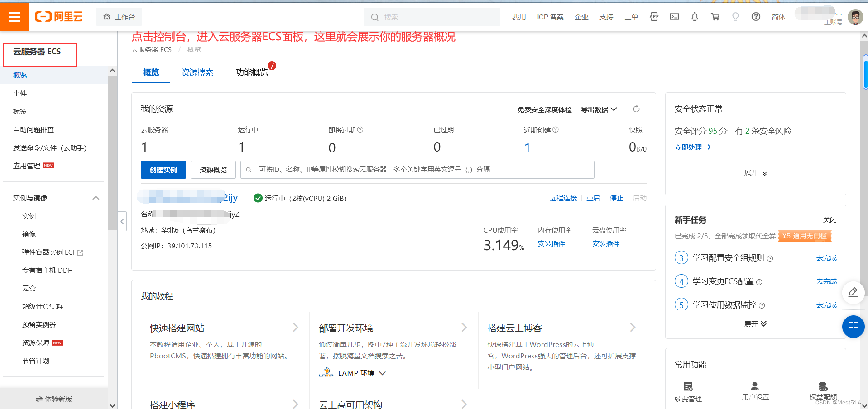Open the 导出数据 dropdown
Viewport: 868px width, 409px height.
point(599,109)
